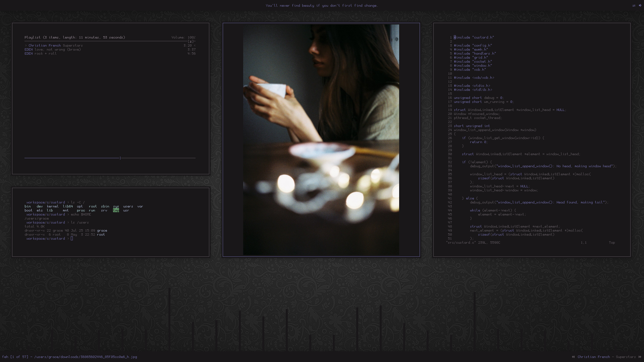The width and height of the screenshot is (644, 362).
Task: Click the quote text in top bar
Action: click(322, 6)
